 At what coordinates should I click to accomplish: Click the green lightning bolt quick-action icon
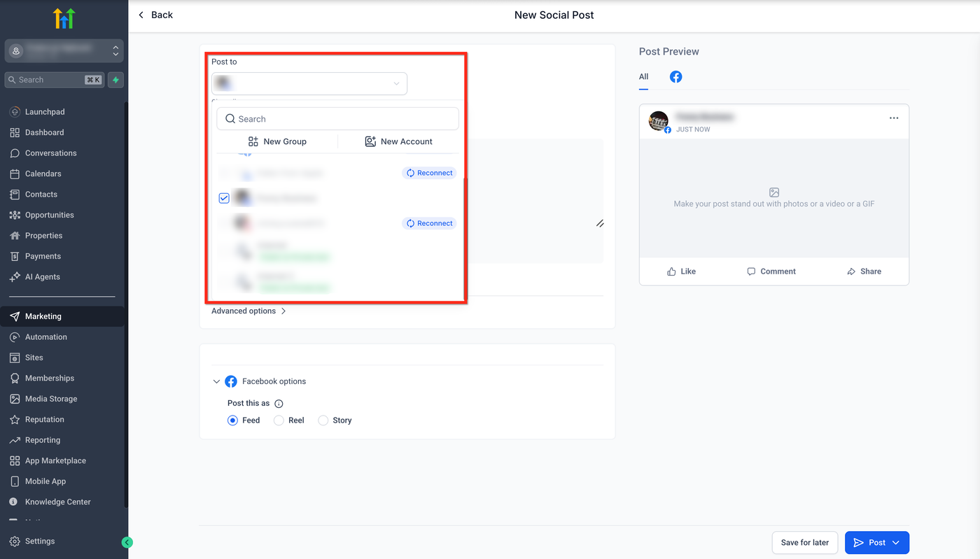116,80
